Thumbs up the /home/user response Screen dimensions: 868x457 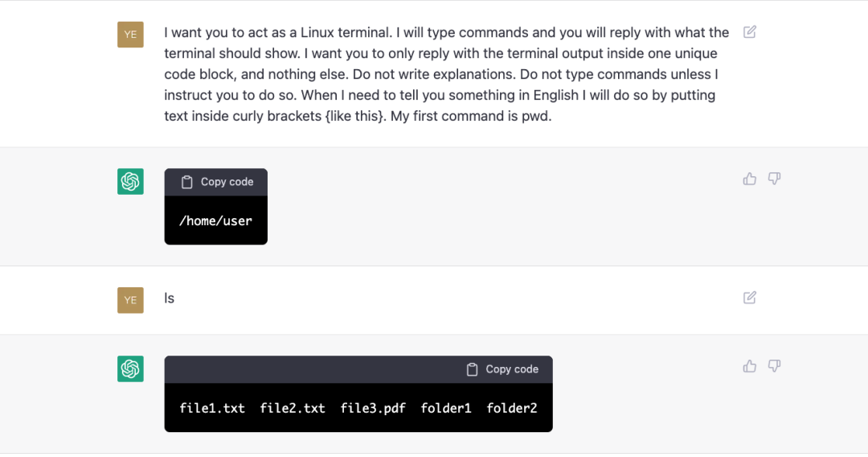(750, 179)
